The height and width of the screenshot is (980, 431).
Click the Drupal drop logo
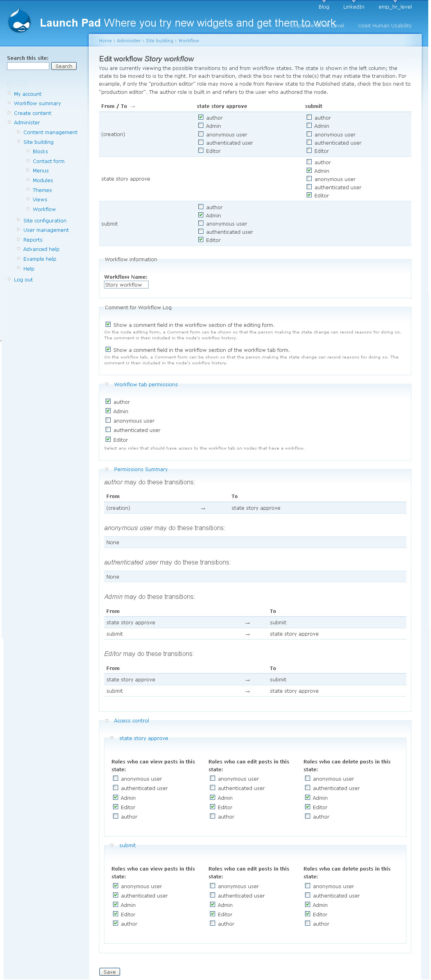(x=19, y=21)
